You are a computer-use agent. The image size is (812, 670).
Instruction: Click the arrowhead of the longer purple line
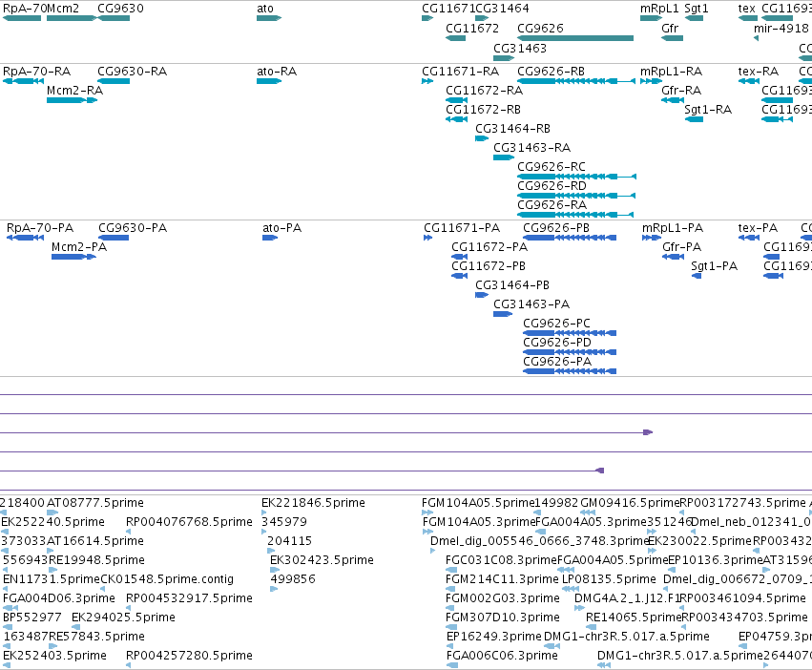pyautogui.click(x=648, y=432)
